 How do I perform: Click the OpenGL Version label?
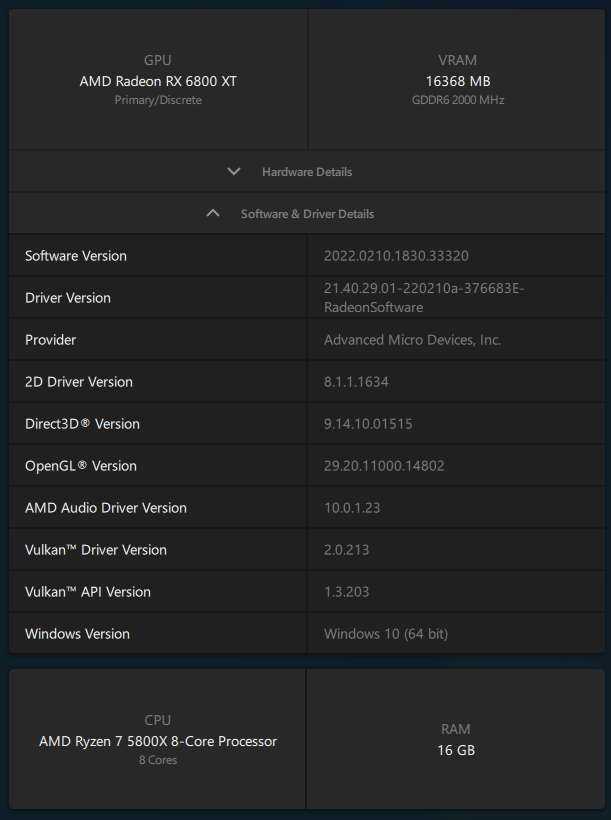tap(81, 466)
